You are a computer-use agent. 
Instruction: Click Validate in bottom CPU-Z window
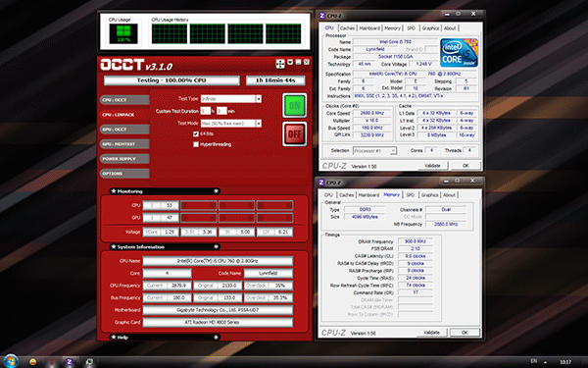(431, 333)
